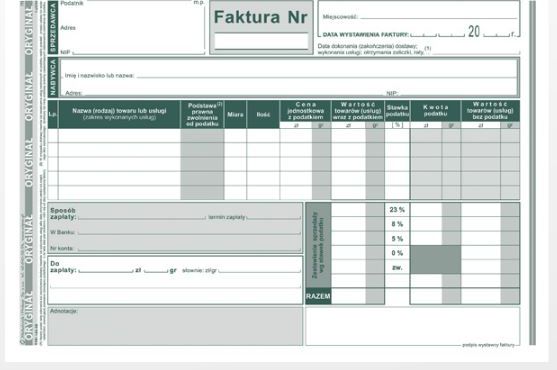557x370 pixels.
Task: Click the 23 % tax rate cell
Action: (x=397, y=210)
